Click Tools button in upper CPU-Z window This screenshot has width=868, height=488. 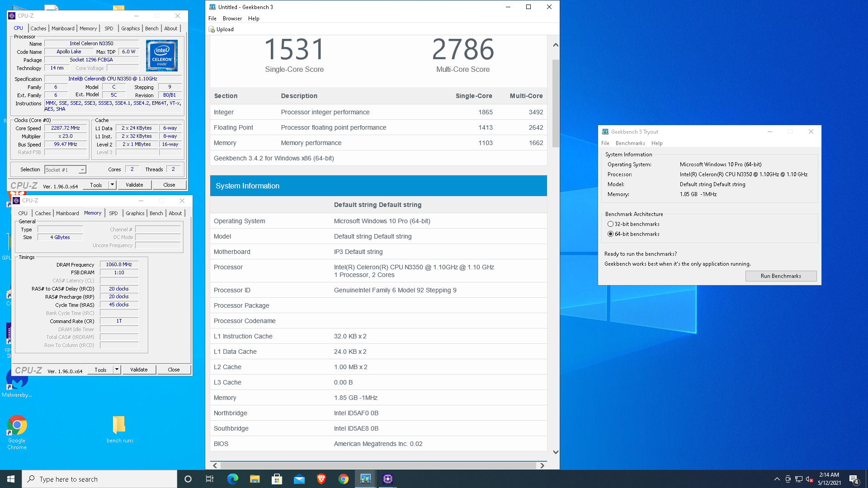96,185
